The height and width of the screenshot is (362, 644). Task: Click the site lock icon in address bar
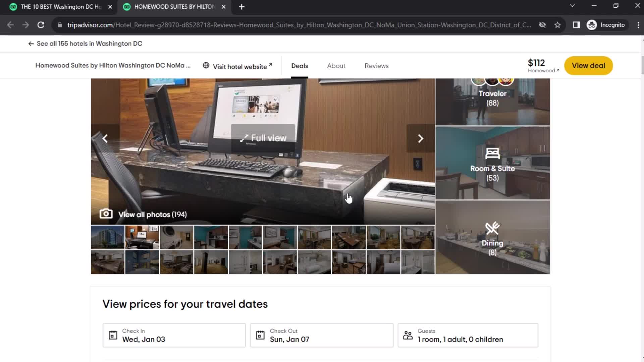pyautogui.click(x=60, y=25)
